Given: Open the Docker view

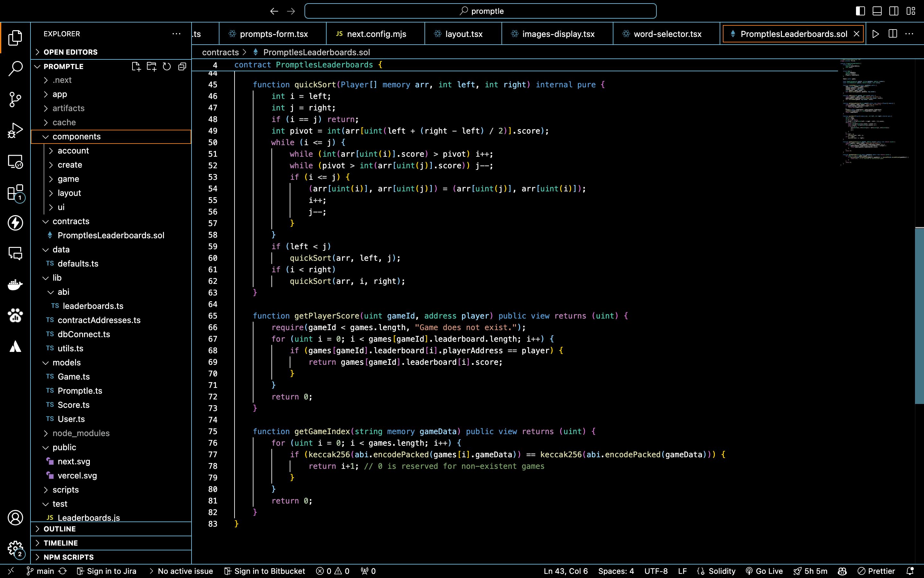Looking at the screenshot, I should point(15,285).
